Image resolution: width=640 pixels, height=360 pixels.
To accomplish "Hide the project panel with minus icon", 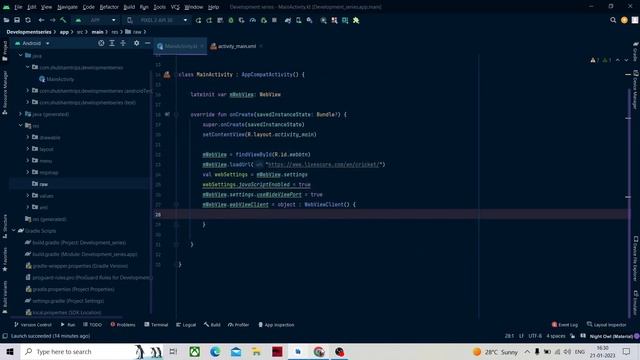I will click(x=147, y=43).
